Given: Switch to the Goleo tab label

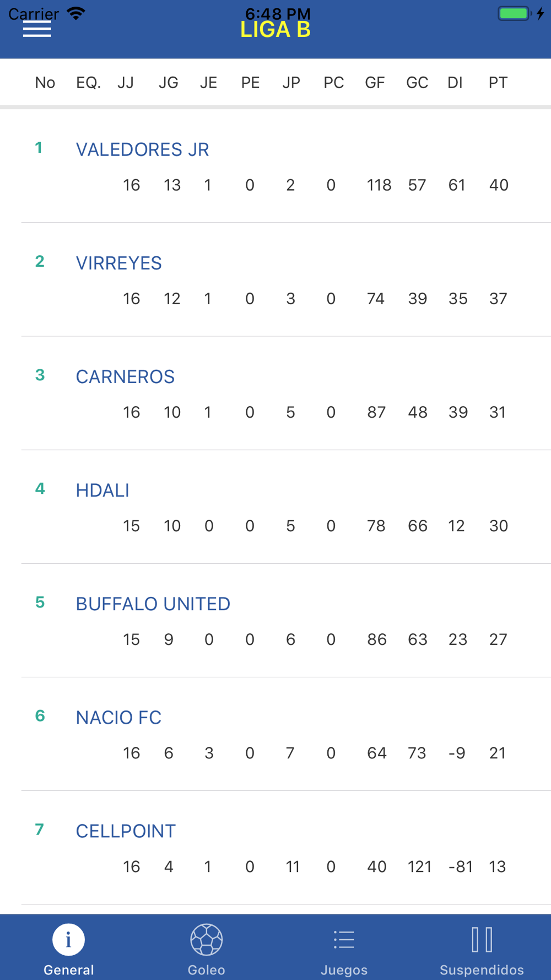Looking at the screenshot, I should 206,970.
